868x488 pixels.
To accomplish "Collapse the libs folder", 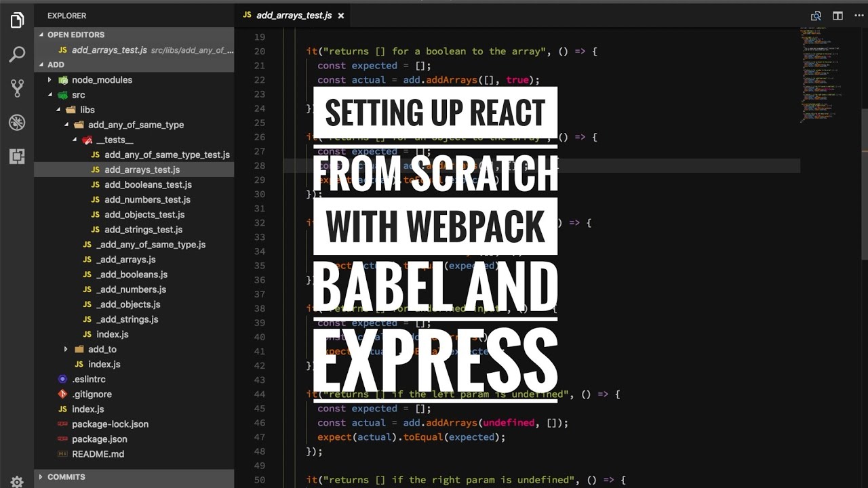I will [134, 110].
